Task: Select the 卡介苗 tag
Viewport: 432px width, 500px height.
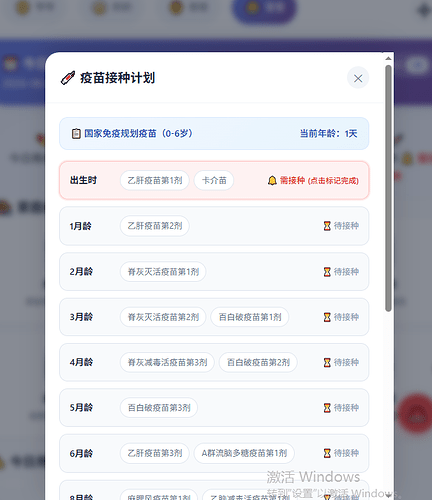Action: 214,180
